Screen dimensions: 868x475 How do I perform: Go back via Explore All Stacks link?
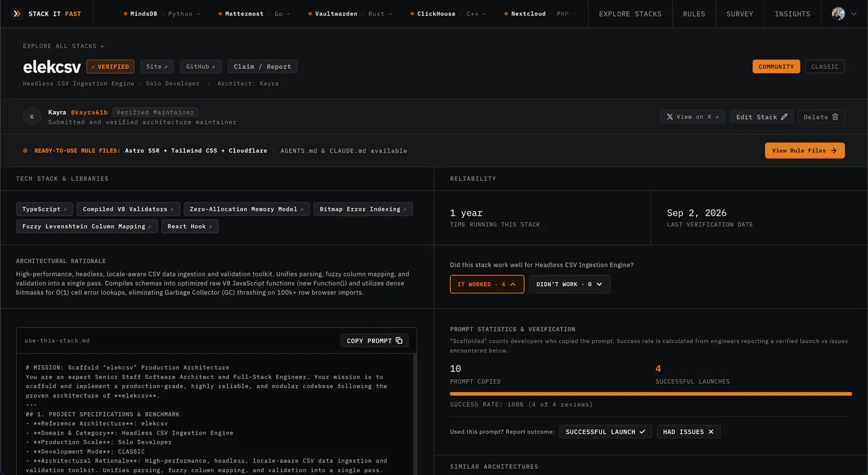tap(63, 46)
